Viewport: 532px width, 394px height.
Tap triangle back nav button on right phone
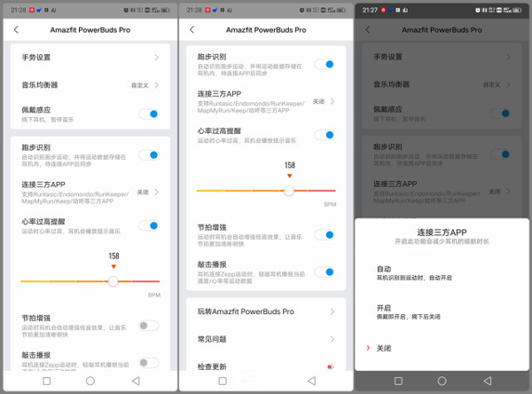click(x=488, y=381)
